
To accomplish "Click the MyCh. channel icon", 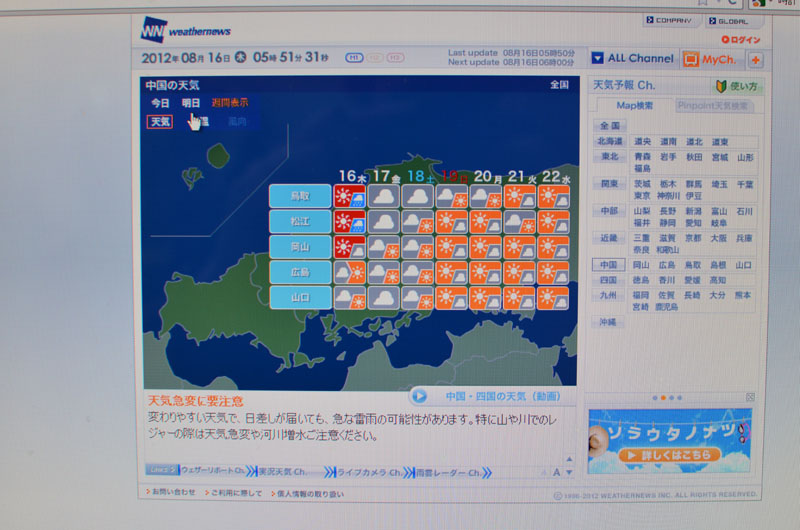I will [x=690, y=59].
